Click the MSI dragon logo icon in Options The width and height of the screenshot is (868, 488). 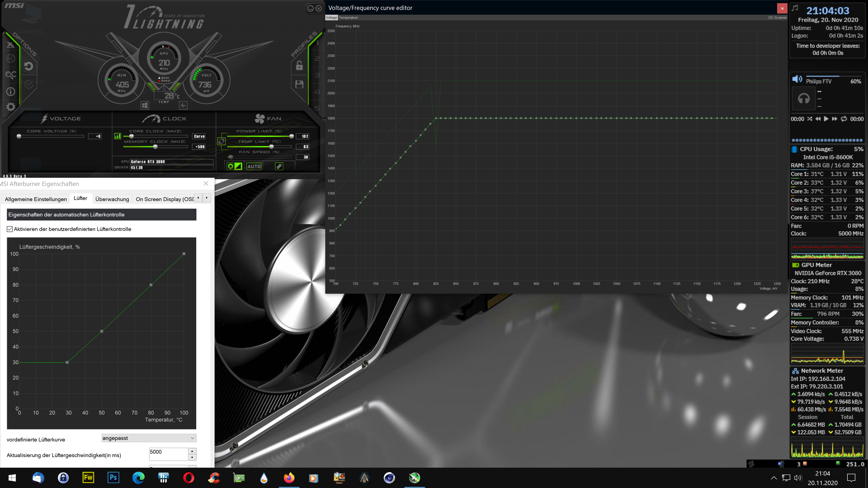pyautogui.click(x=11, y=45)
